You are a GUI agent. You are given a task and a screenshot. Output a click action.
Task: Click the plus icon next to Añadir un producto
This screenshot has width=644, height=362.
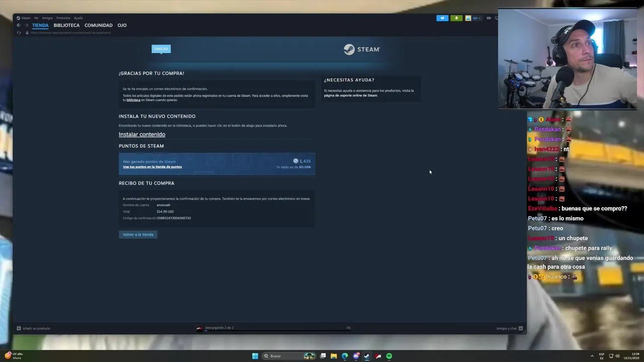click(19, 328)
